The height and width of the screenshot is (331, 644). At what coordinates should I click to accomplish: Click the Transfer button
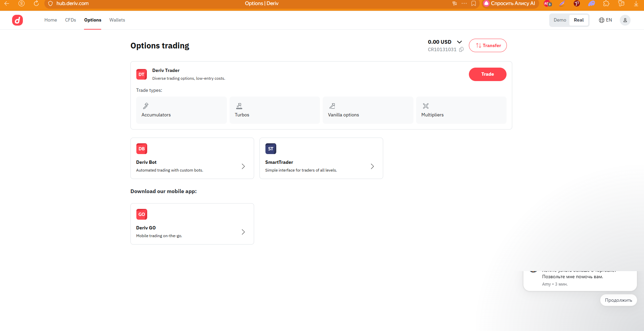pyautogui.click(x=488, y=45)
